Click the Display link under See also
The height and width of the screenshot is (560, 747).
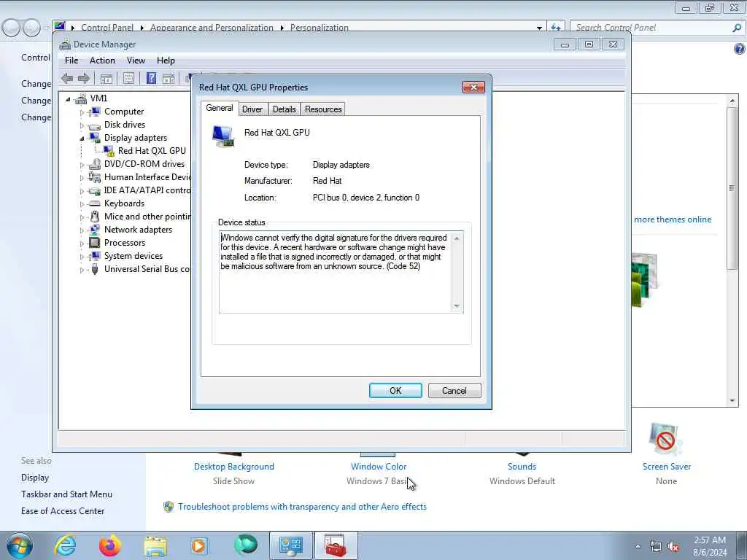[x=35, y=478]
